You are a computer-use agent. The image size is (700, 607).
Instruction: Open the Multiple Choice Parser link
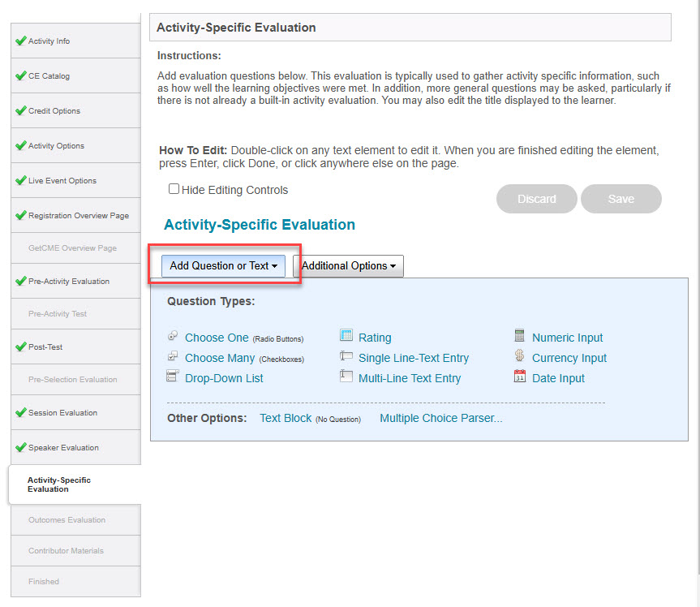[x=440, y=418]
